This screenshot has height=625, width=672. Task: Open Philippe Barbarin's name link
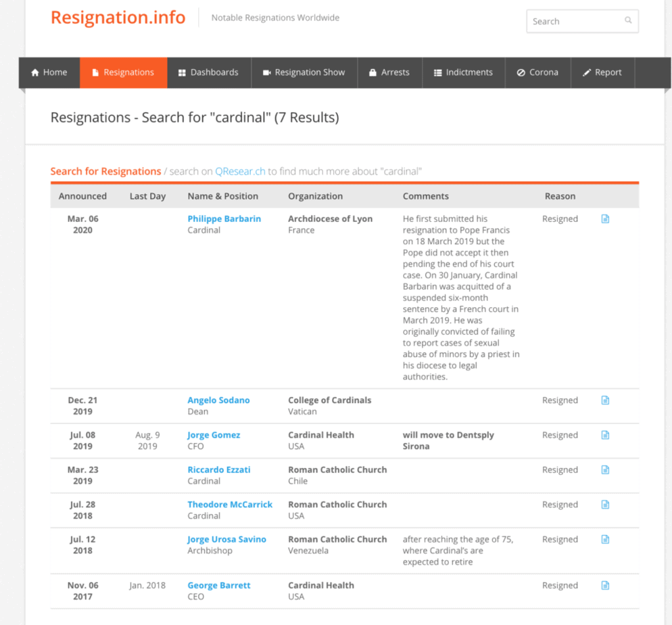tap(224, 219)
